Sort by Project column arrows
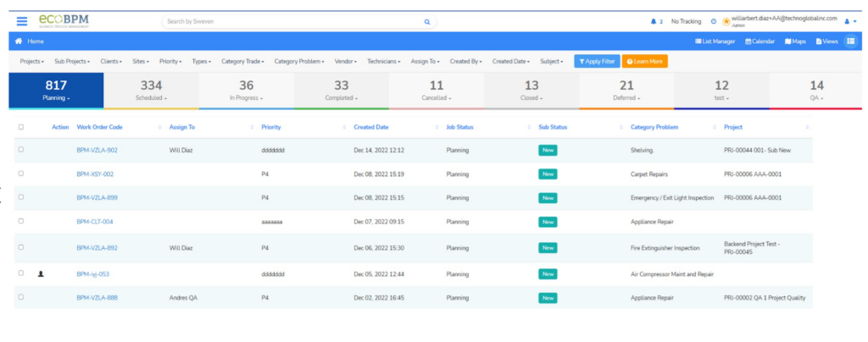The image size is (868, 342). tap(807, 127)
